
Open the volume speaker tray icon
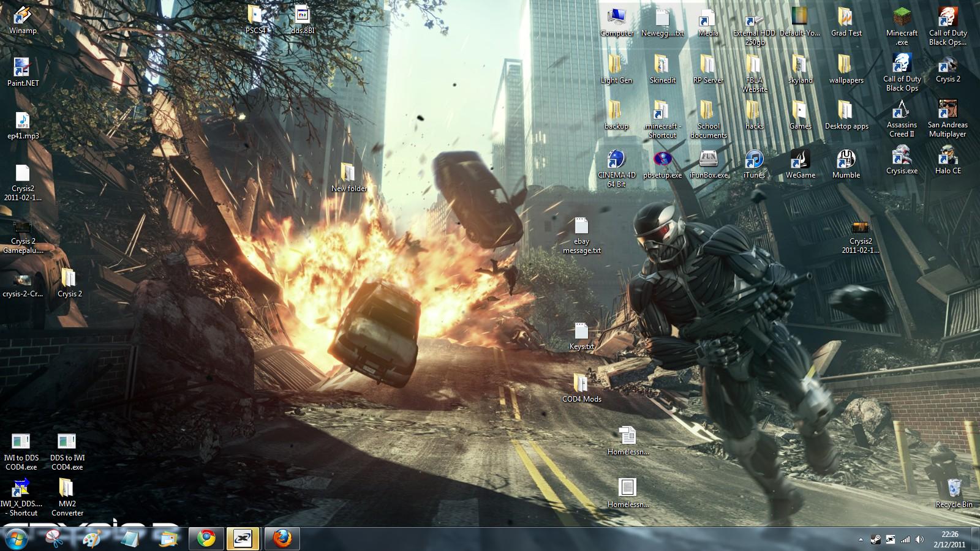pos(919,539)
